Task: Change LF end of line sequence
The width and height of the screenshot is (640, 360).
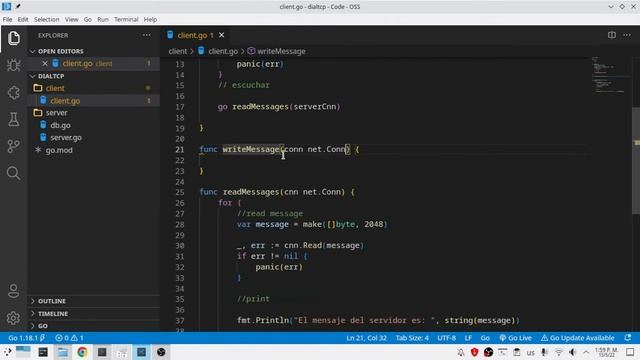Action: point(468,338)
